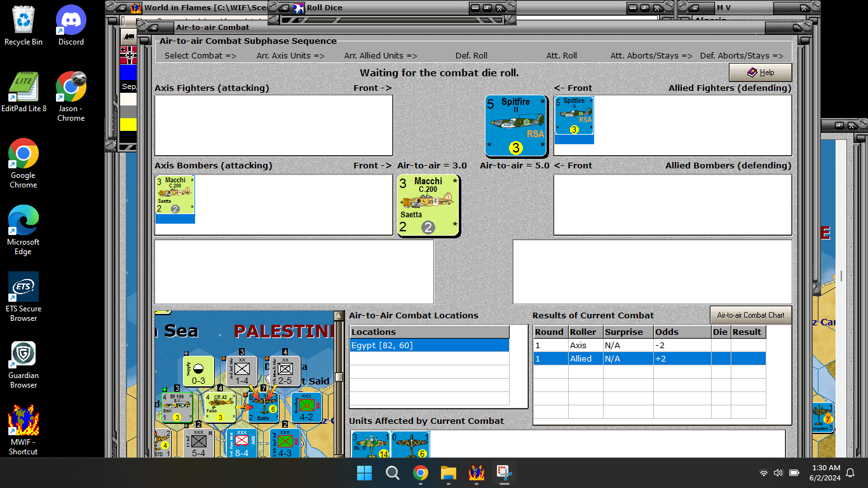Click the 5-4 infantry corps counter
The width and height of the screenshot is (868, 488).
[x=198, y=444]
